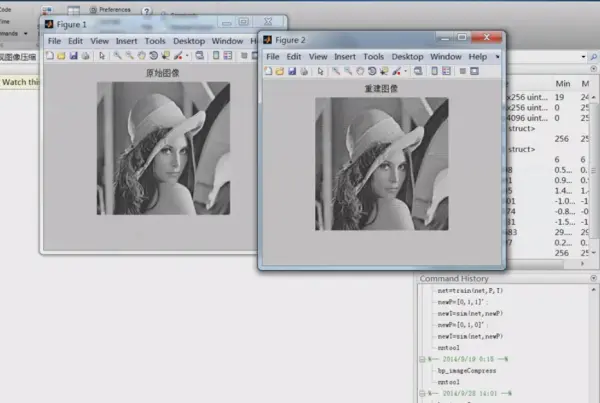Image resolution: width=600 pixels, height=403 pixels.
Task: Insert legend via Figure 2 toolbar icon
Action: (446, 71)
